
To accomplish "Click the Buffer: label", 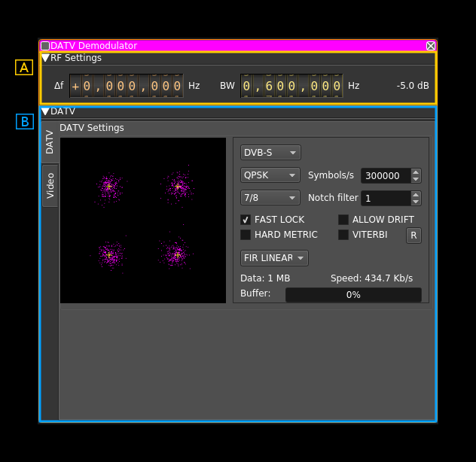I will click(x=255, y=293).
